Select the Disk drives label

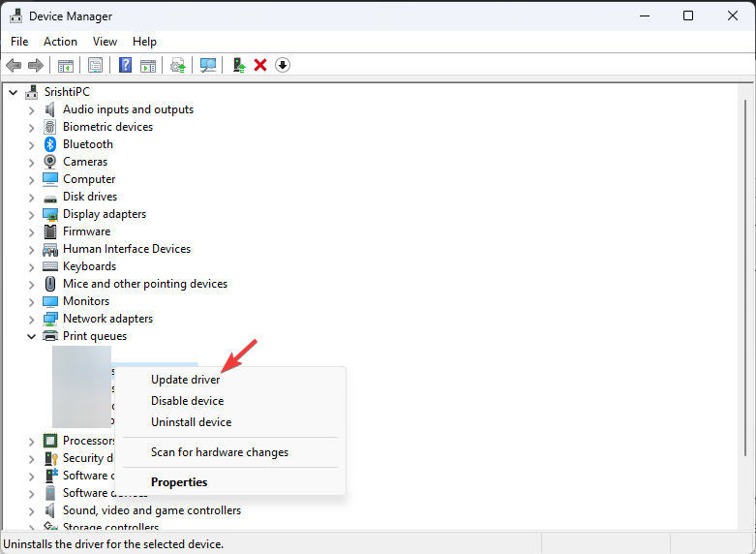click(90, 197)
